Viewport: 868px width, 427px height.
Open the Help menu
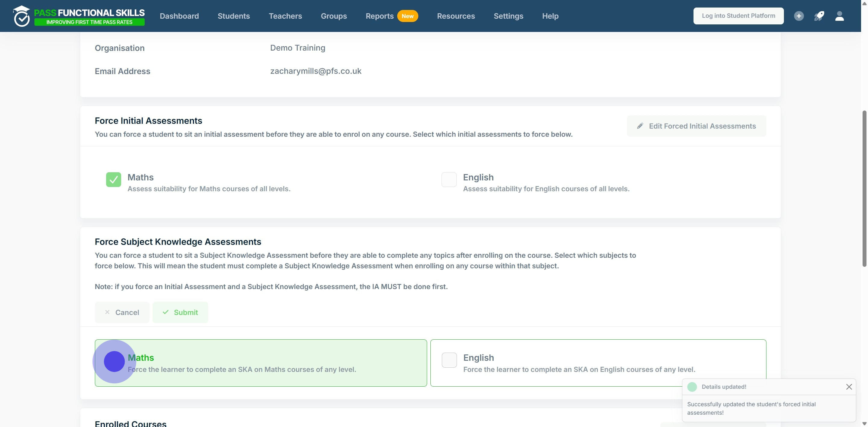click(x=550, y=16)
